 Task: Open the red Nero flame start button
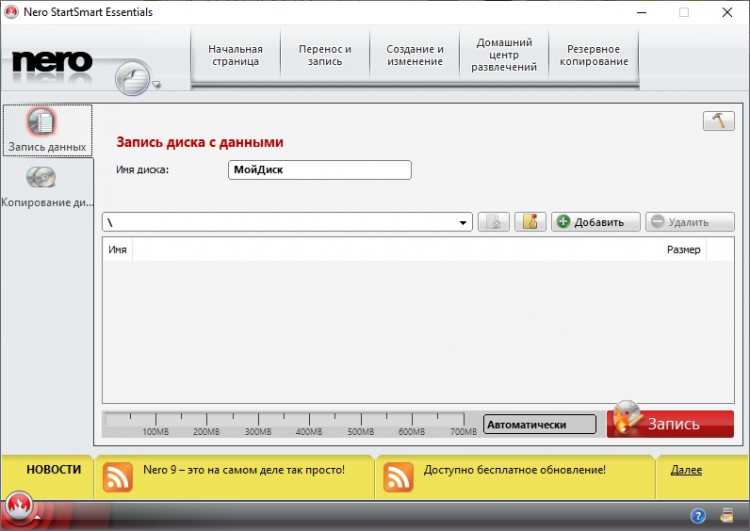(x=19, y=506)
